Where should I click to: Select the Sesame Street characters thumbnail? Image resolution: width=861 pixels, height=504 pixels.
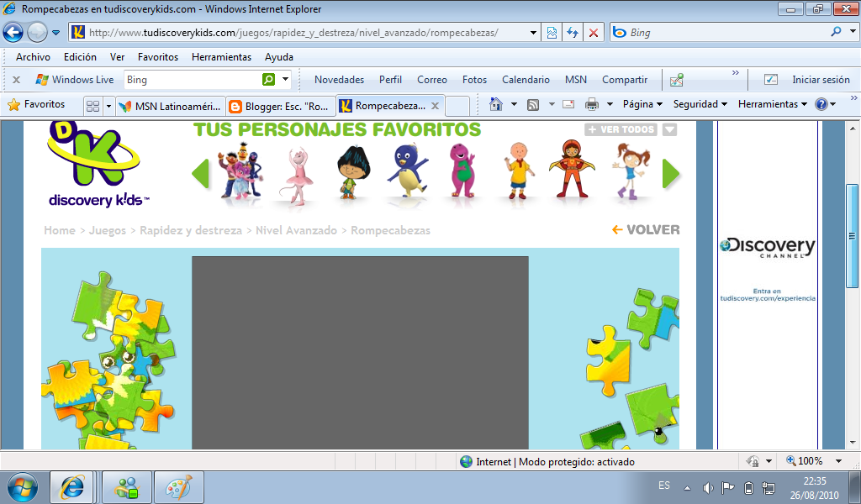[240, 171]
